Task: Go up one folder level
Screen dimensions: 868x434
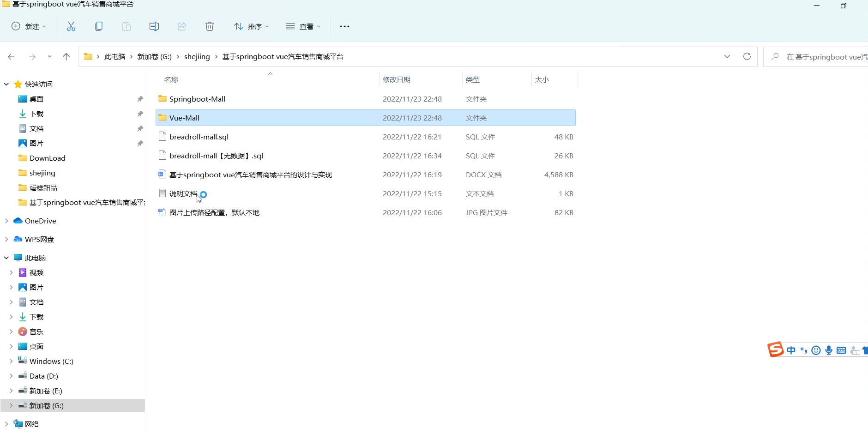Action: tap(66, 57)
